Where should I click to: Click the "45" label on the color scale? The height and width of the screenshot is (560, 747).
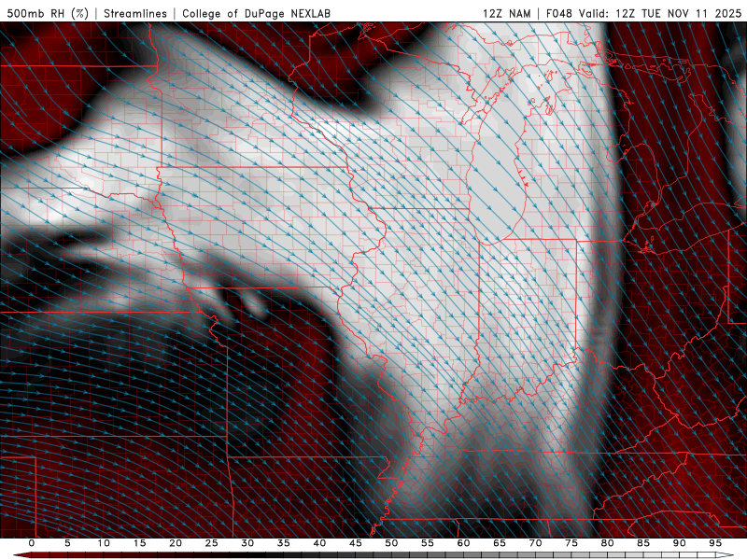(356, 543)
